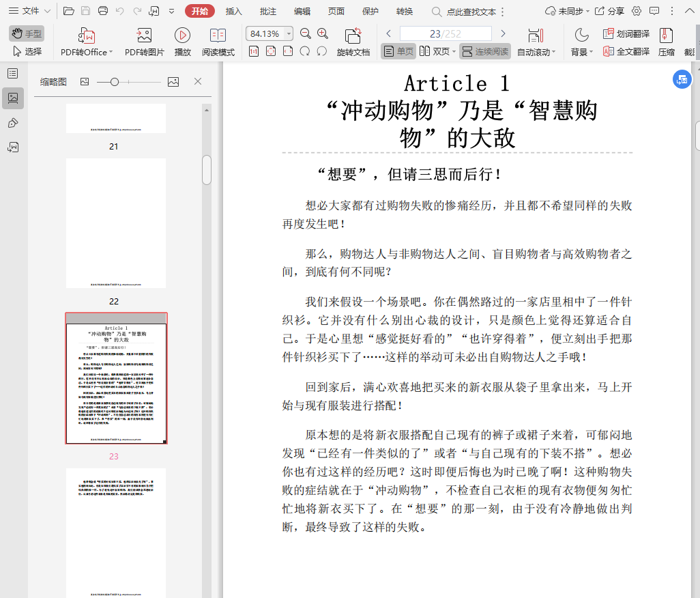Click the PDF转图片 icon
The height and width of the screenshot is (598, 700).
(x=144, y=42)
